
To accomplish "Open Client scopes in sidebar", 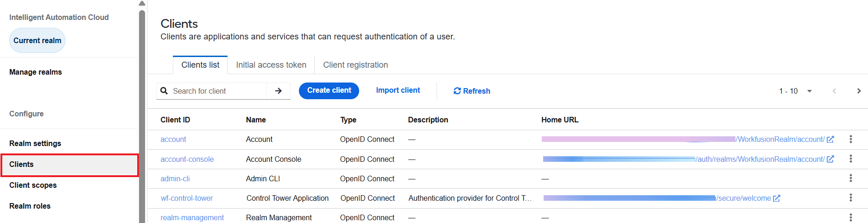I will (x=33, y=185).
